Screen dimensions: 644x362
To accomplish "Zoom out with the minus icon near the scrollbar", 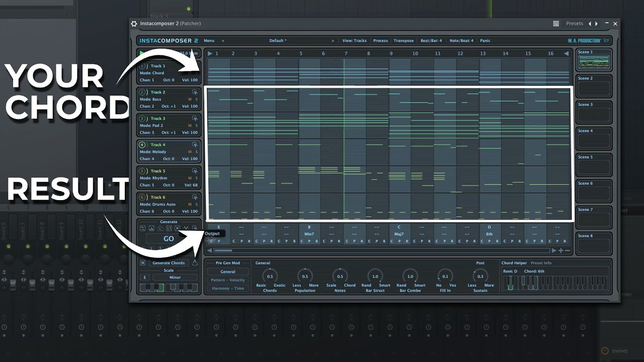I will point(568,250).
